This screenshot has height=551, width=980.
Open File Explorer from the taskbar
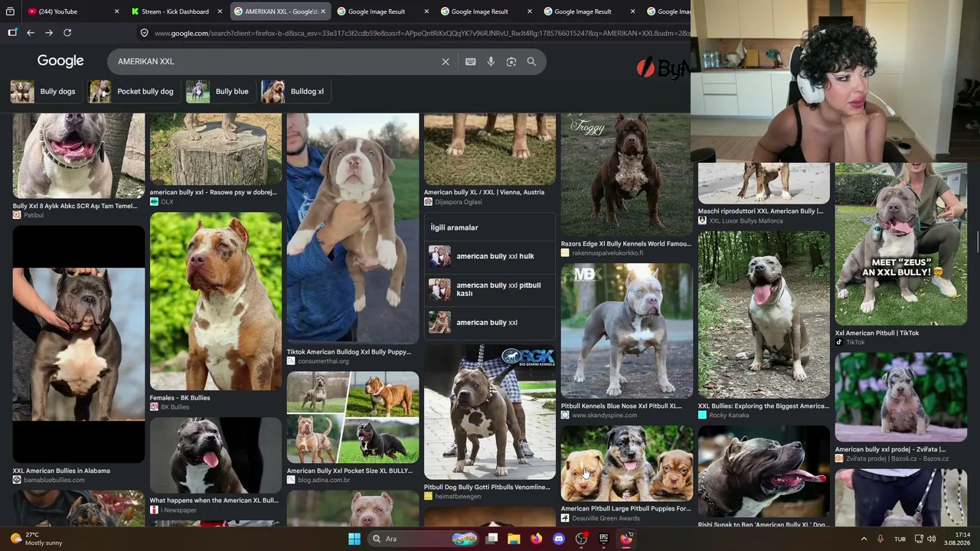click(x=514, y=539)
